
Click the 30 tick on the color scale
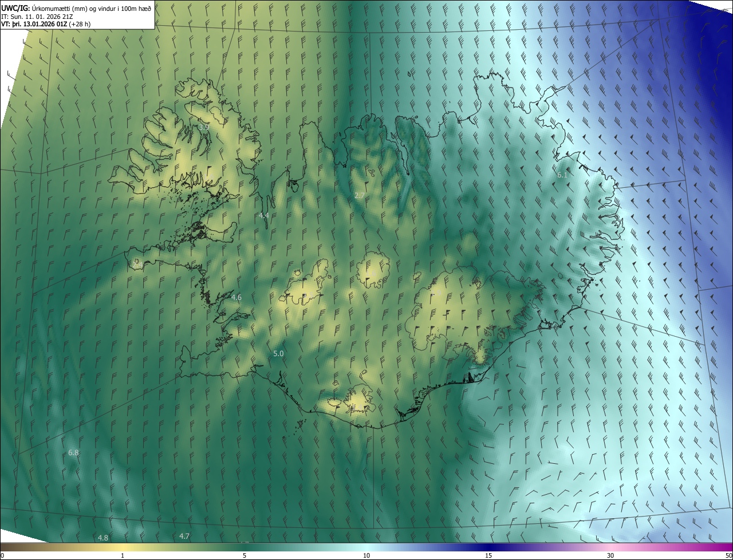[610, 556]
